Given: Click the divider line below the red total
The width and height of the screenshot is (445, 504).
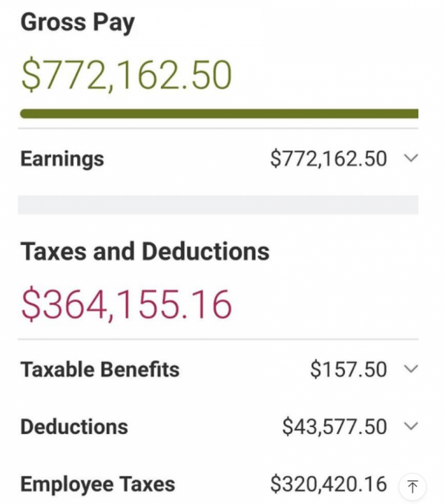Looking at the screenshot, I should click(219, 340).
